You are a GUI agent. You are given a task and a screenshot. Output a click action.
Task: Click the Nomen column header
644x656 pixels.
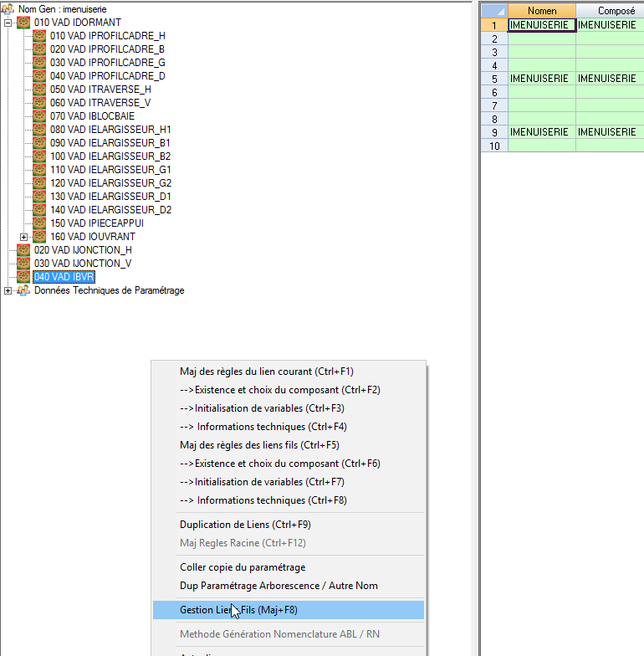point(542,11)
